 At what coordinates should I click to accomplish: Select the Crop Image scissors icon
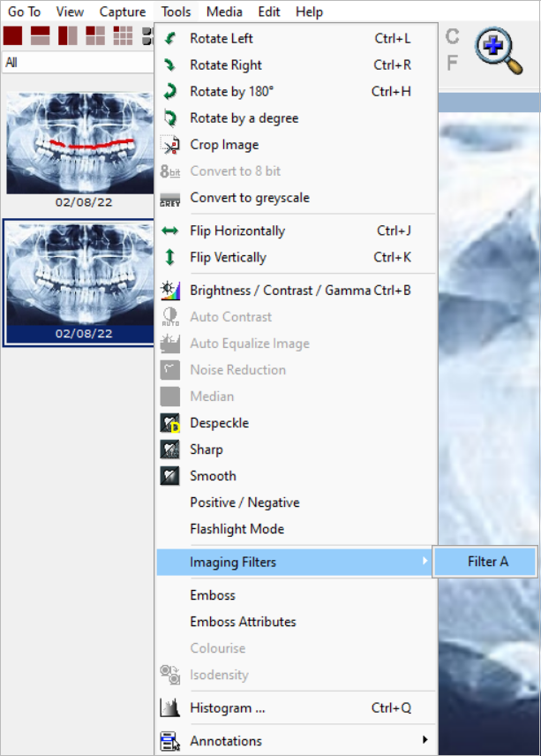point(170,145)
